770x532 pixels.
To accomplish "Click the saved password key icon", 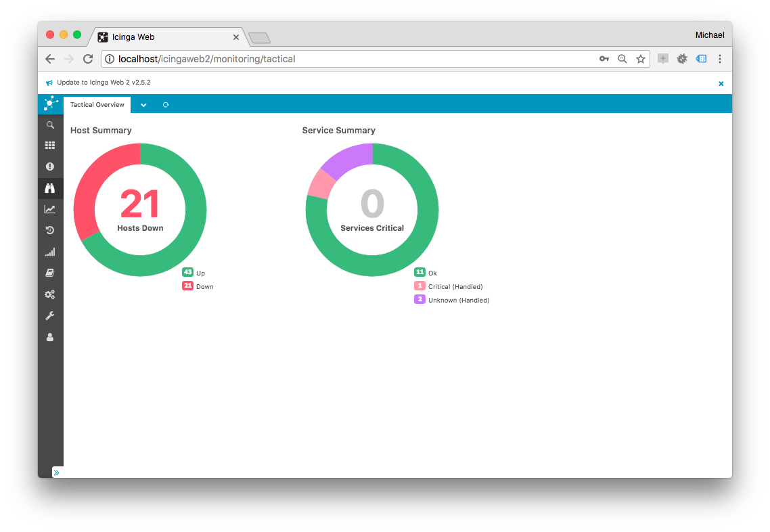I will (x=604, y=59).
